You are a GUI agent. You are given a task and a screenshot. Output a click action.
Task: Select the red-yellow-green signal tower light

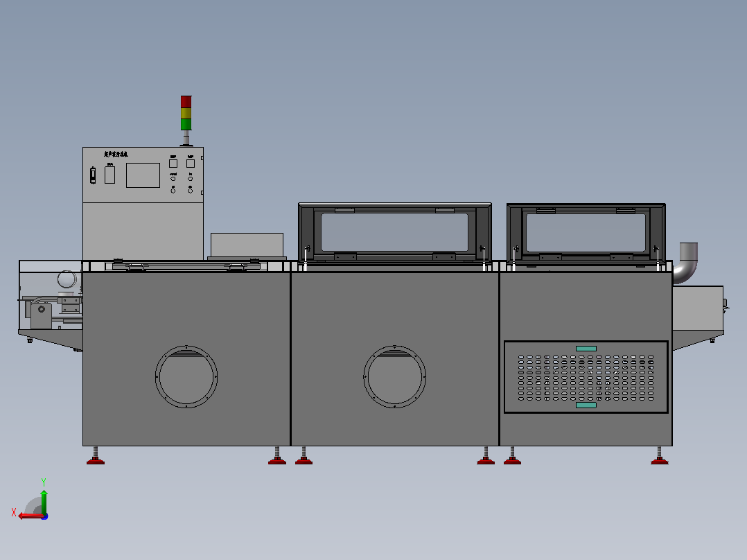coord(186,113)
